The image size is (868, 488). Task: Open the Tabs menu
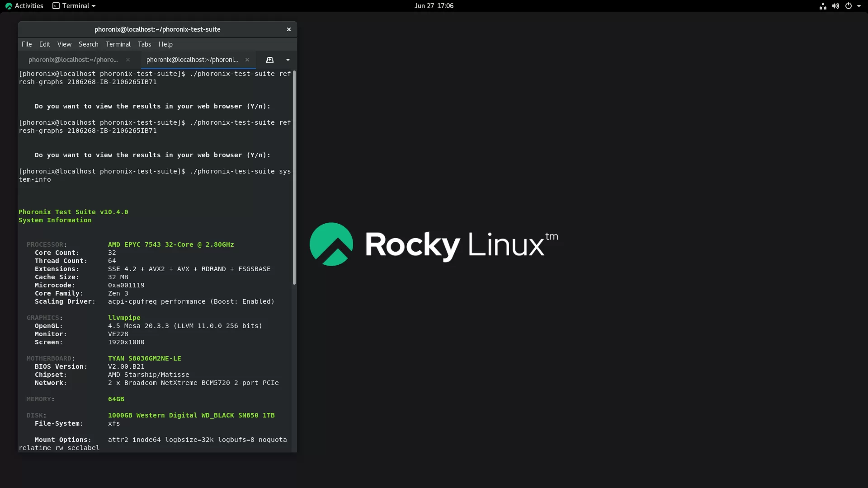(x=144, y=44)
